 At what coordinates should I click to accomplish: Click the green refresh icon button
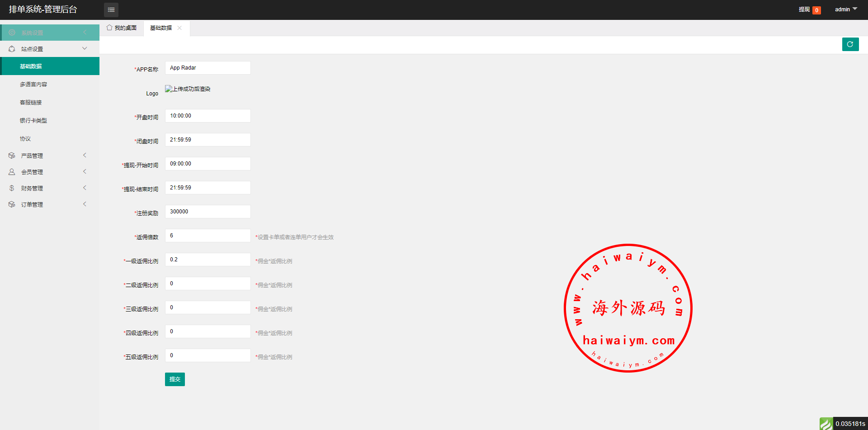(850, 44)
